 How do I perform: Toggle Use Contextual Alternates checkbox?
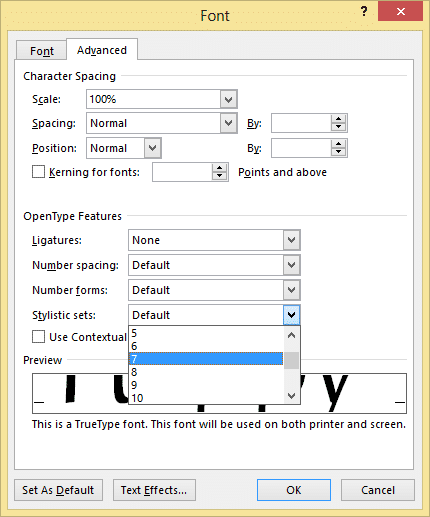(38, 337)
